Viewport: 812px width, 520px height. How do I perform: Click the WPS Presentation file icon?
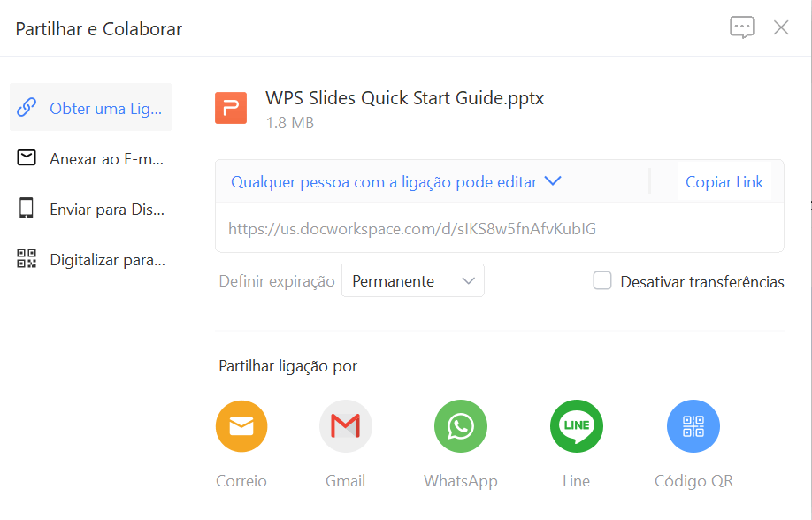pyautogui.click(x=231, y=108)
